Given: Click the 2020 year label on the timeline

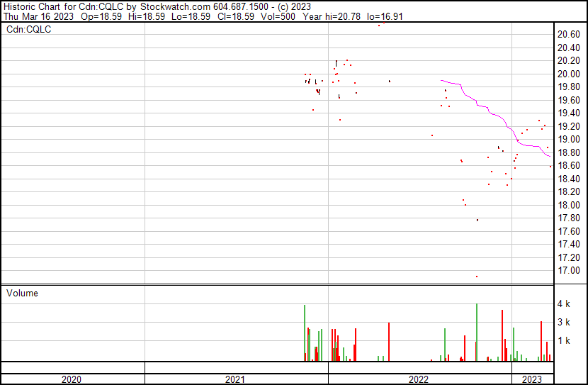Looking at the screenshot, I should [71, 379].
